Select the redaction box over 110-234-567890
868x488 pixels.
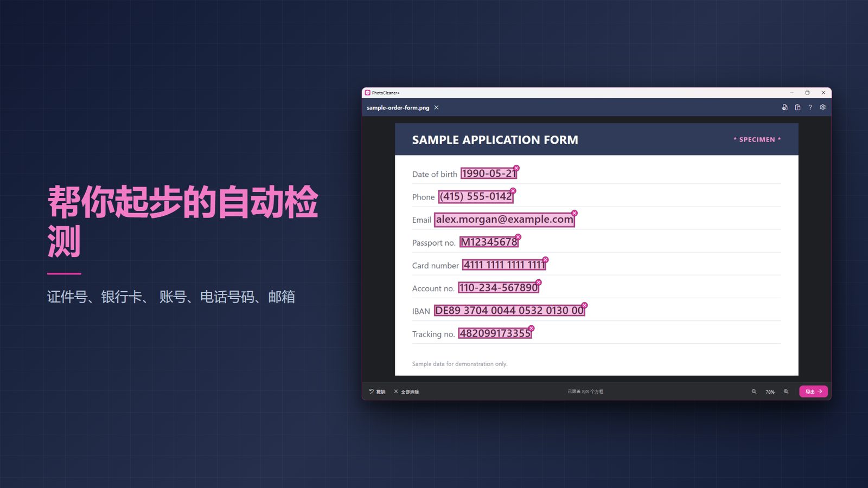pyautogui.click(x=499, y=288)
